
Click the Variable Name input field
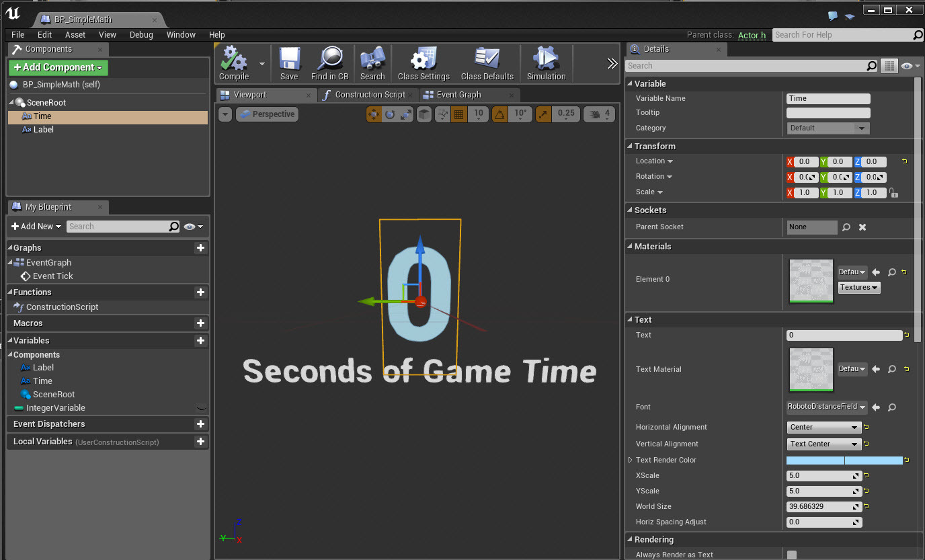(828, 98)
